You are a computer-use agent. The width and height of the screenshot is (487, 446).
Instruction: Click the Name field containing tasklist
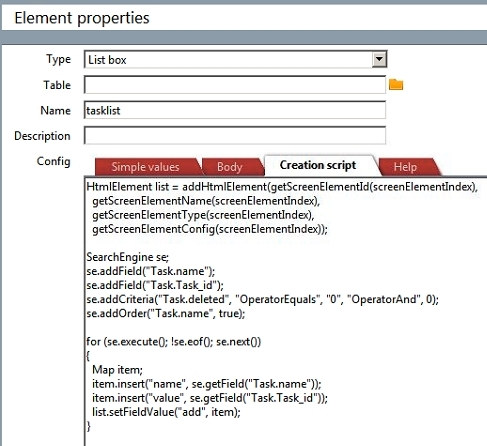coord(235,110)
